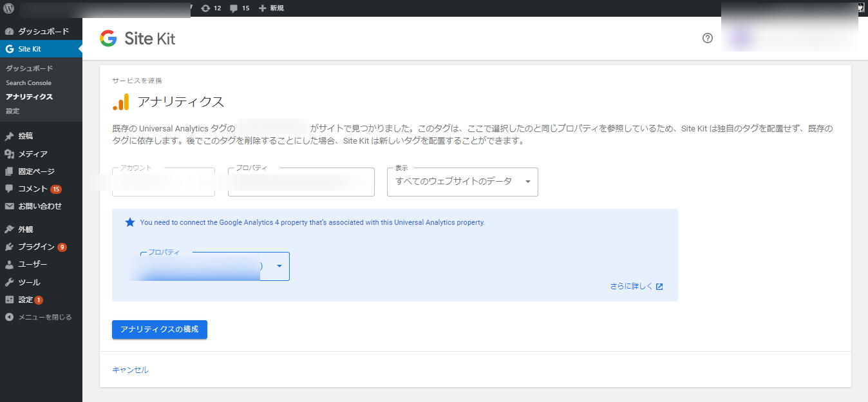868x402 pixels.
Task: Click the サービスを連携 text
Action: click(137, 81)
